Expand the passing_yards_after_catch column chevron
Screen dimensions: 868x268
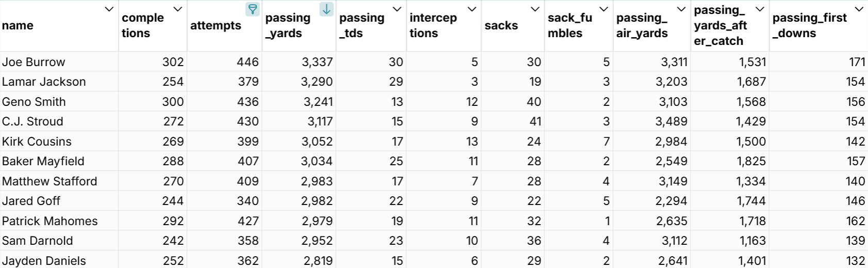(760, 9)
